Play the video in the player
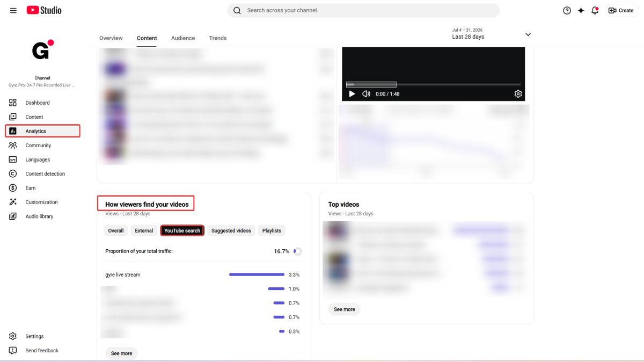Screen dimensions: 644x362 click(352, 93)
